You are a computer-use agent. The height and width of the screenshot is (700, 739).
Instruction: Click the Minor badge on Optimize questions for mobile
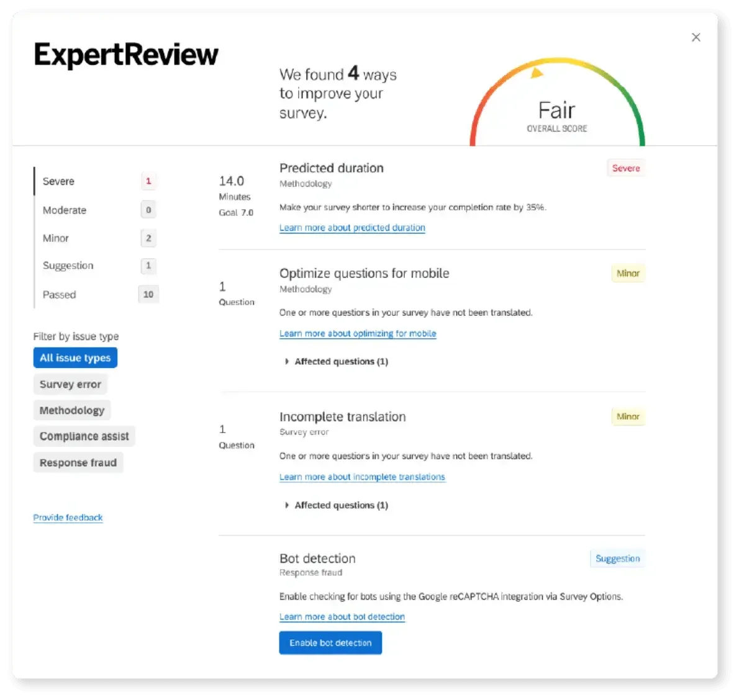coord(628,274)
